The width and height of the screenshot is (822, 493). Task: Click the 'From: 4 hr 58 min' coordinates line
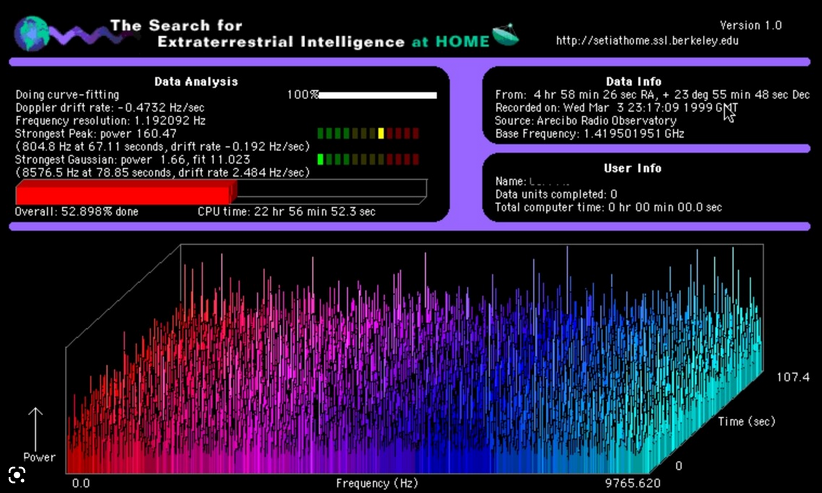pos(652,95)
